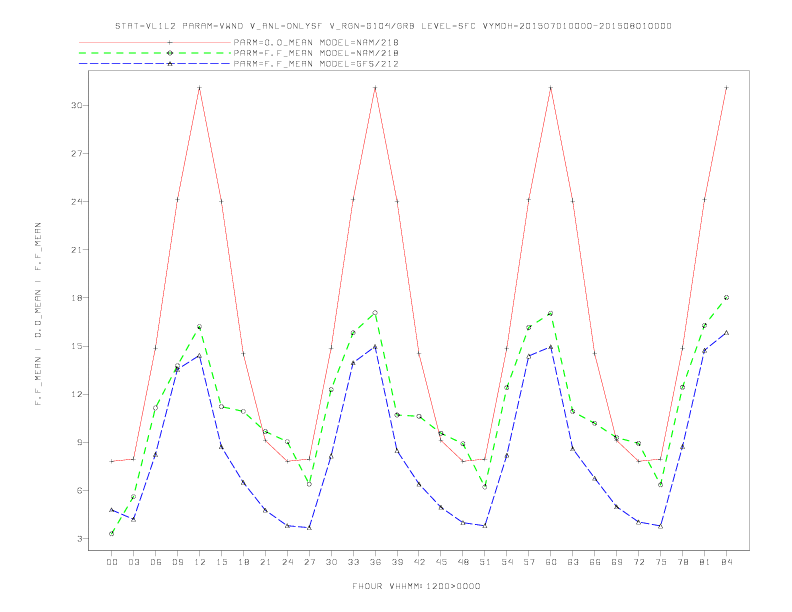The image size is (792, 612).
Task: Click x-axis tick label 84
Action: tap(727, 562)
